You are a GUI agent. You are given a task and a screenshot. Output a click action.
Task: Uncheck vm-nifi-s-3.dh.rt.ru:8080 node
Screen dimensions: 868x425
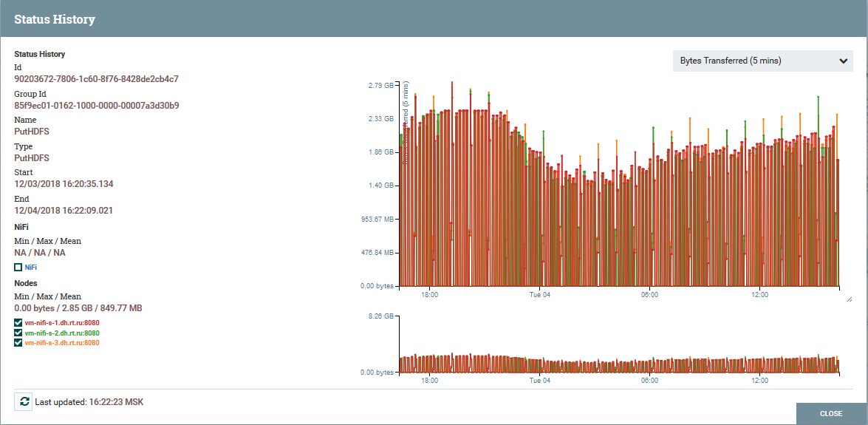[x=18, y=343]
